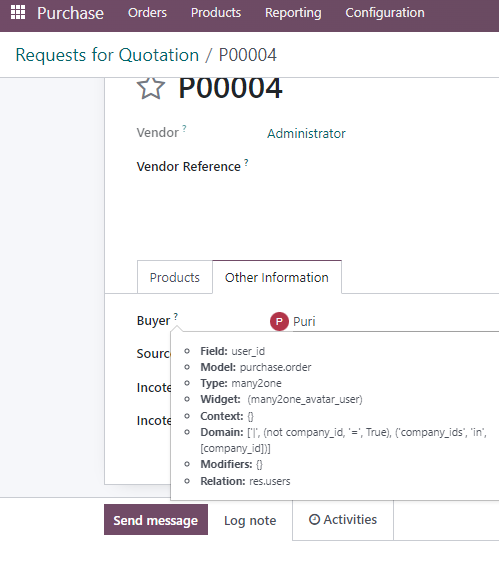
Task: Switch to the Products tab
Action: [175, 277]
